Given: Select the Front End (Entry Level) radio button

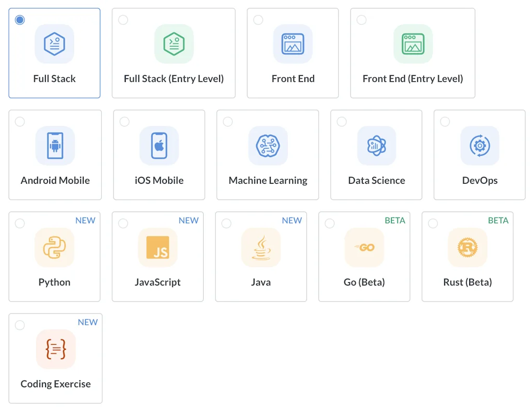Looking at the screenshot, I should coord(362,20).
